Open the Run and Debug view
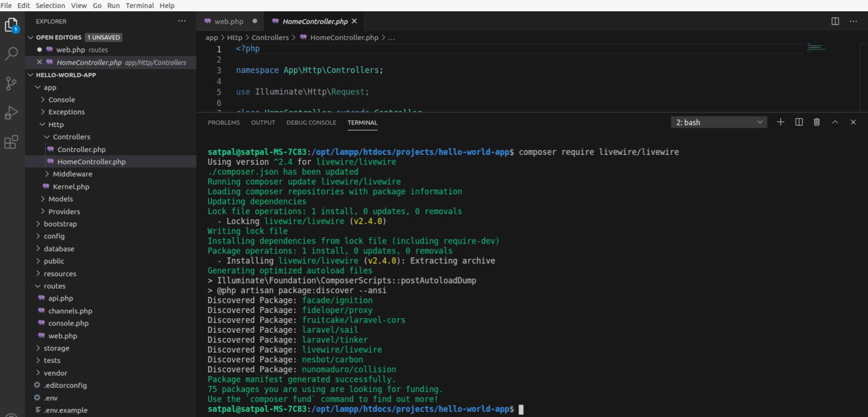Screen dimensions: 868x417 pos(11,112)
